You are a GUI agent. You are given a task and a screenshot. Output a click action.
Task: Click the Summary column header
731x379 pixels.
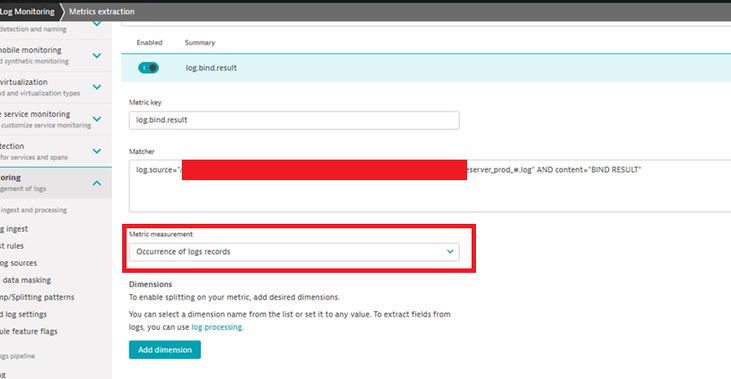point(200,42)
